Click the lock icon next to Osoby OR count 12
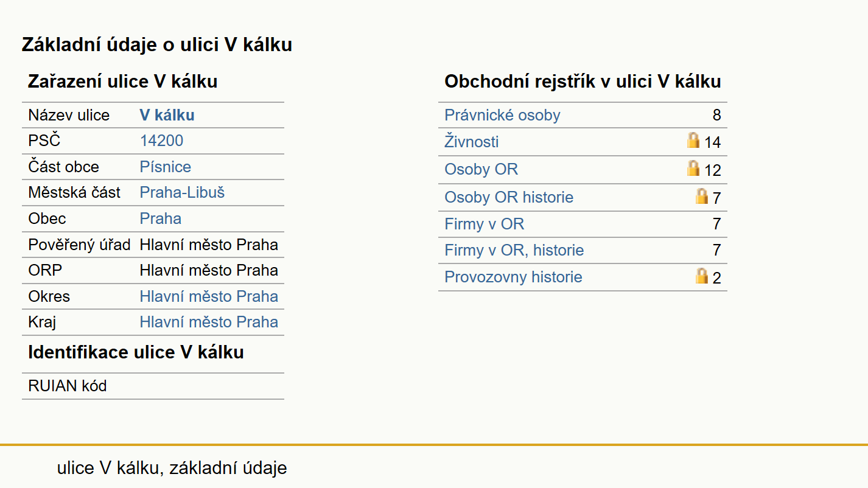The height and width of the screenshot is (488, 868). coord(693,168)
